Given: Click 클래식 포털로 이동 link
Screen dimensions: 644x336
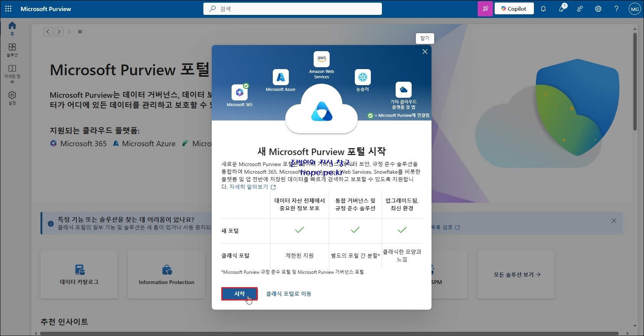Looking at the screenshot, I should click(288, 294).
